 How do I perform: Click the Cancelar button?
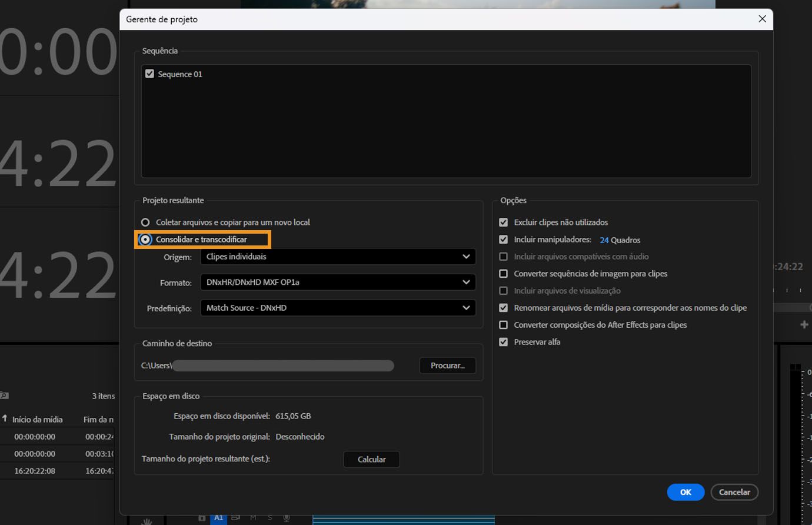coord(734,492)
